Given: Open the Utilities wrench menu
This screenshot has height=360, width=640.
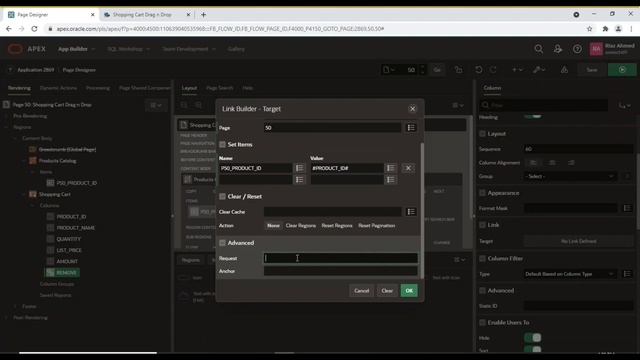Looking at the screenshot, I should pyautogui.click(x=539, y=70).
